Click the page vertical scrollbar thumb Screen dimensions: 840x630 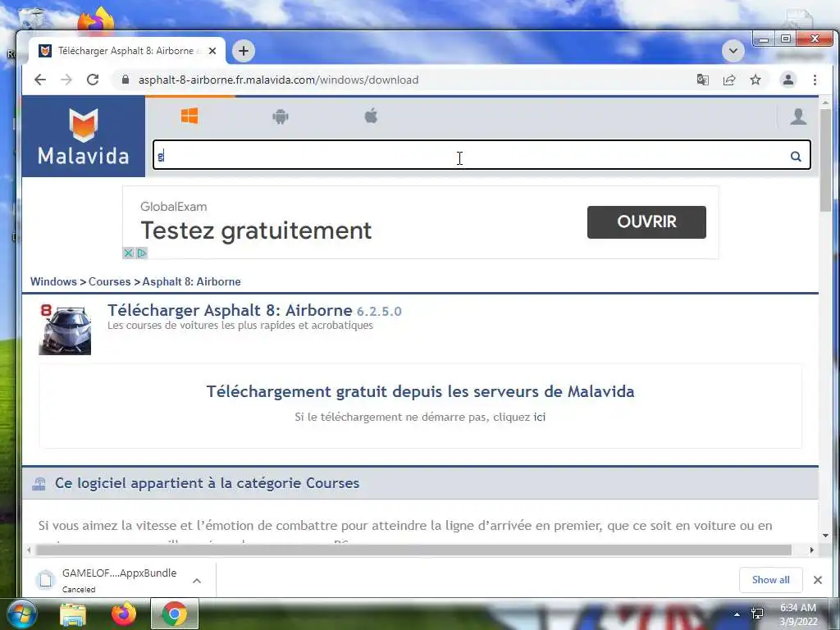pyautogui.click(x=825, y=160)
